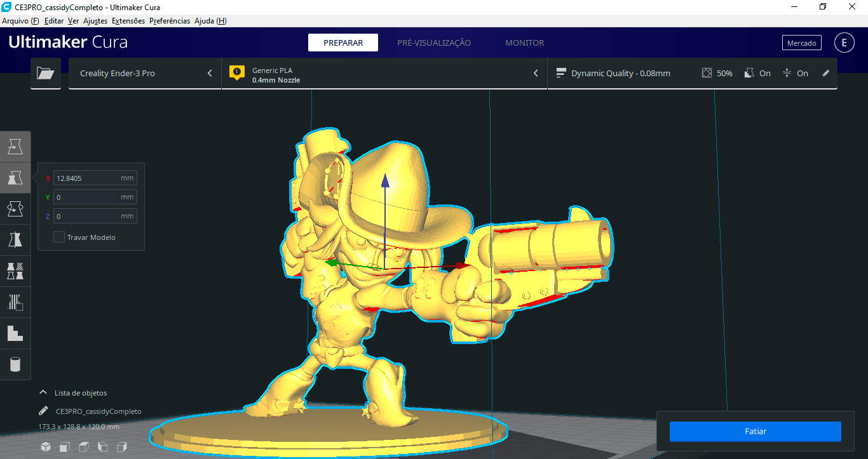Screen dimensions: 868x459
Task: Click the print profile layers icon
Action: [561, 73]
